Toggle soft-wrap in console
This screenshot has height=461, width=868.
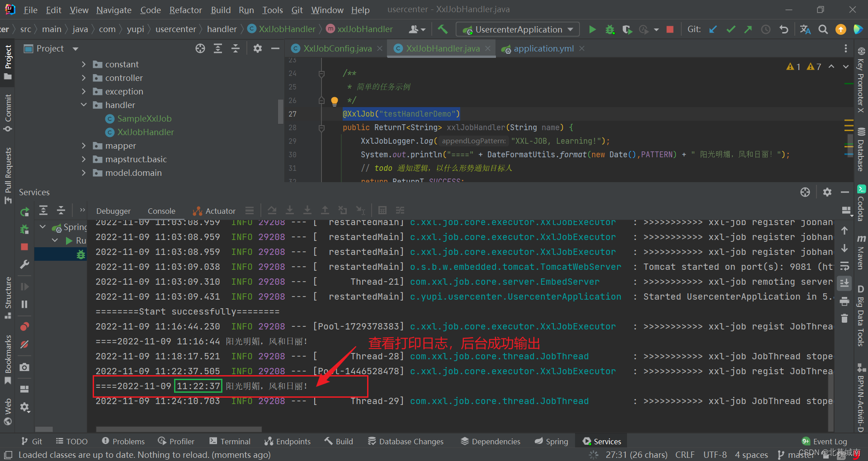coord(844,266)
